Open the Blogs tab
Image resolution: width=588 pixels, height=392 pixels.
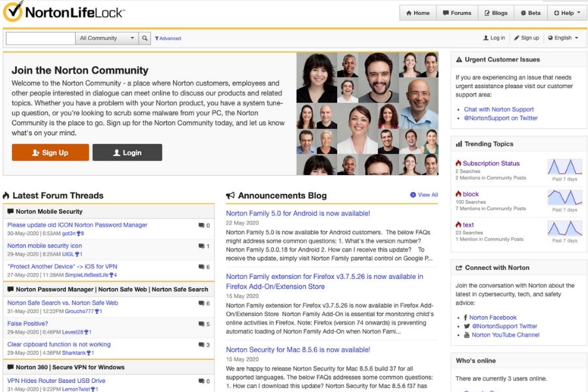[496, 13]
